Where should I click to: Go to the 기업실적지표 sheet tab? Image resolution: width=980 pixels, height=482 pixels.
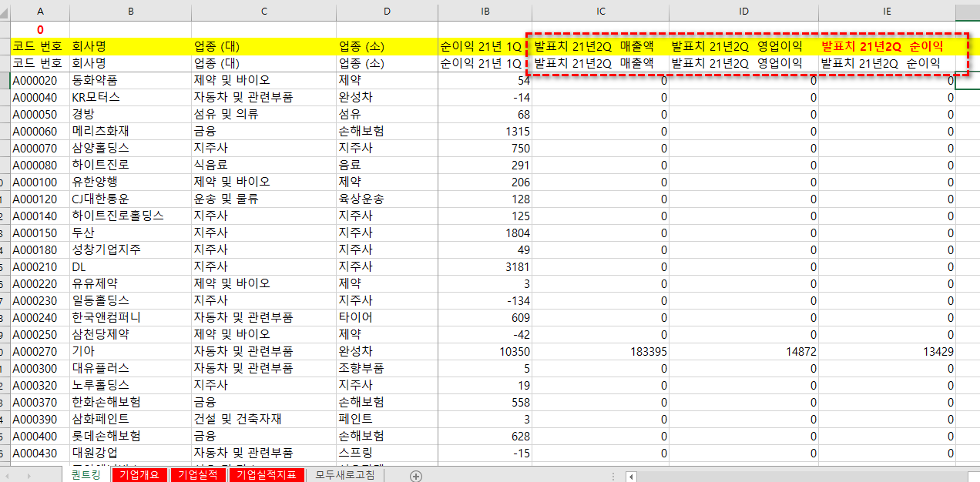[267, 475]
